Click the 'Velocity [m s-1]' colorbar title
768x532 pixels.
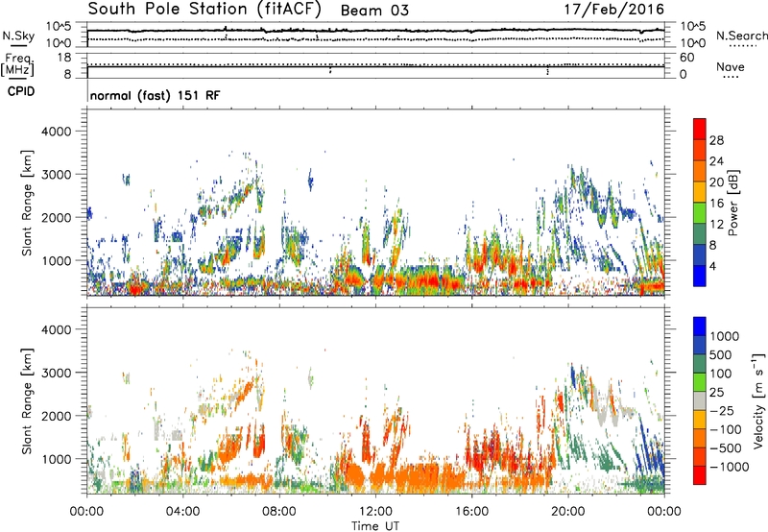click(x=759, y=401)
